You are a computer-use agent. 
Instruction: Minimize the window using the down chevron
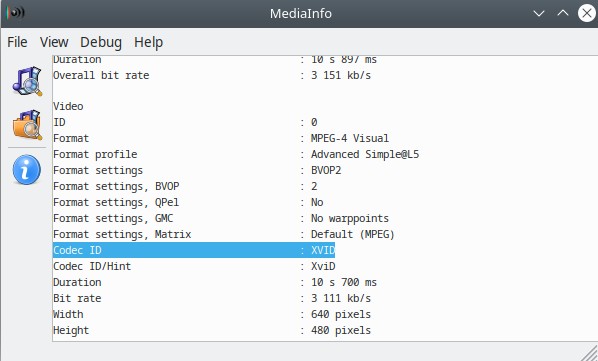[x=539, y=13]
